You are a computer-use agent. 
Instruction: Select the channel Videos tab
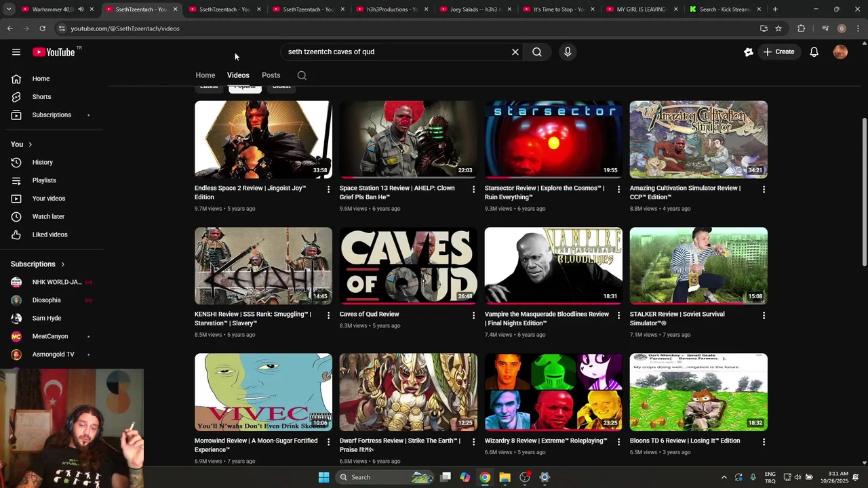tap(238, 75)
